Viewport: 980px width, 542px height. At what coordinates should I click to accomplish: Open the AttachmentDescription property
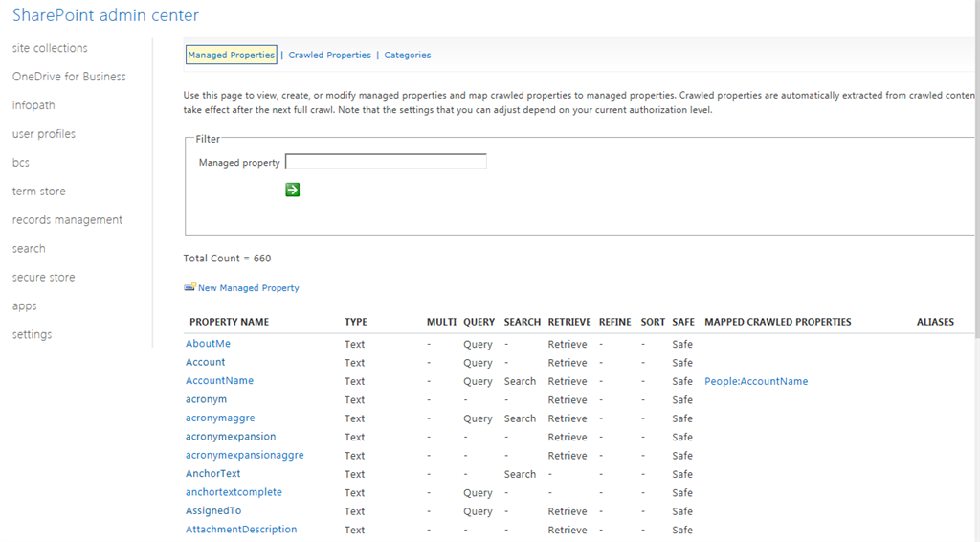point(241,530)
